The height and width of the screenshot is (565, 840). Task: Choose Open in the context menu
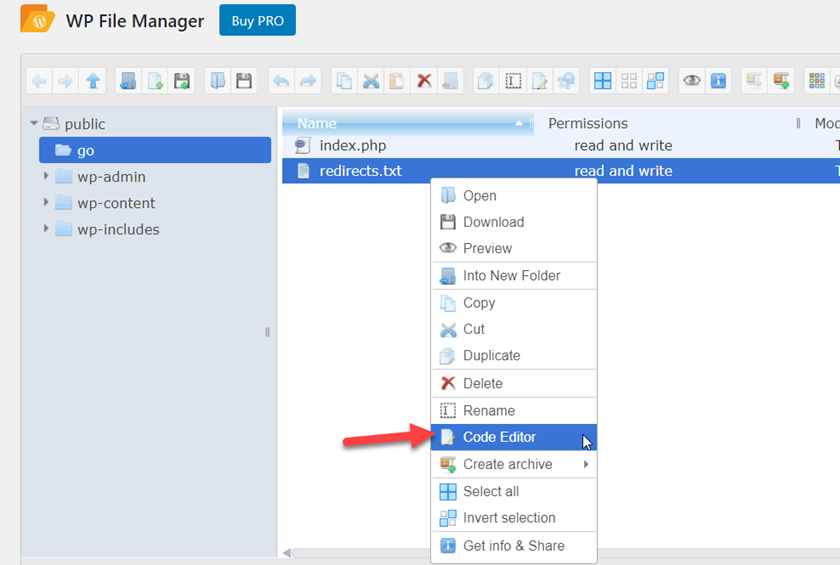[514, 196]
